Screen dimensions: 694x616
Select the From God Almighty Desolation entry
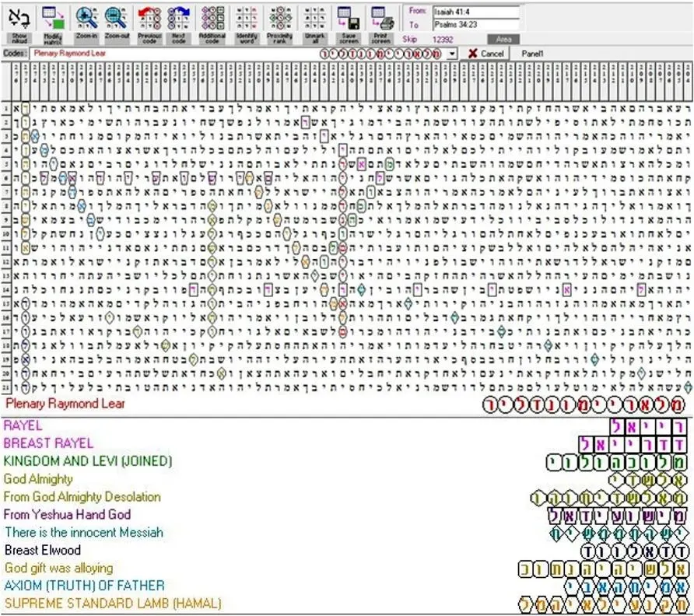pyautogui.click(x=82, y=496)
